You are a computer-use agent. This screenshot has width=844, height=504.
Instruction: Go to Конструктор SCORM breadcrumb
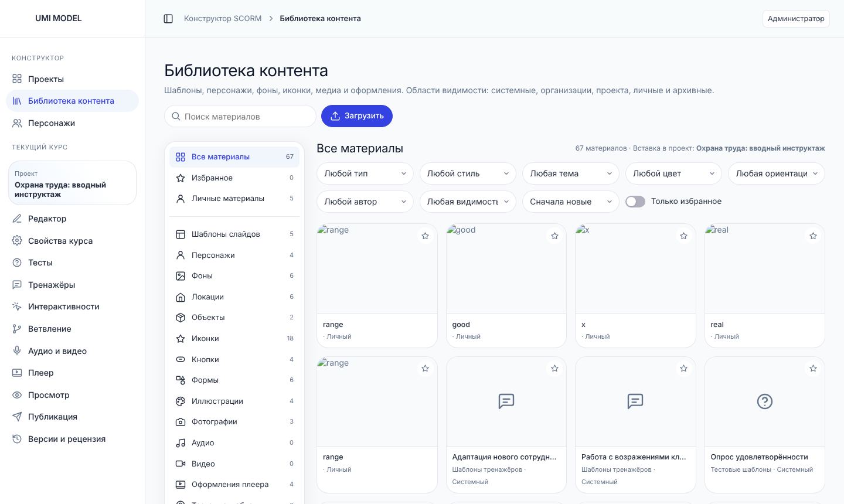223,19
